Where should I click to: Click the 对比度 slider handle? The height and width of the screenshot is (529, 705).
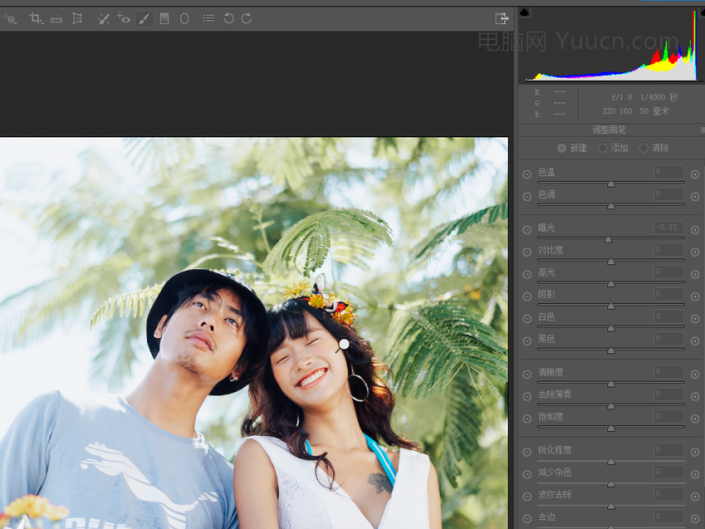[610, 262]
